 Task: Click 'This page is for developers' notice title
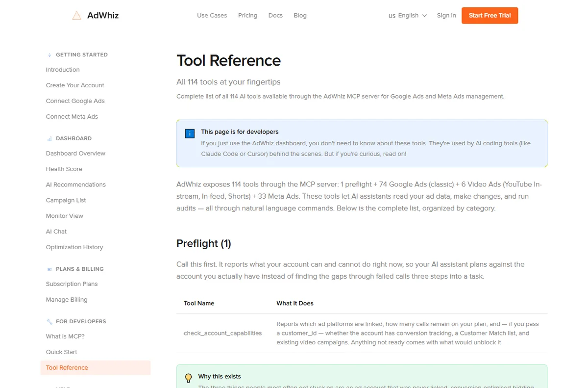240,132
